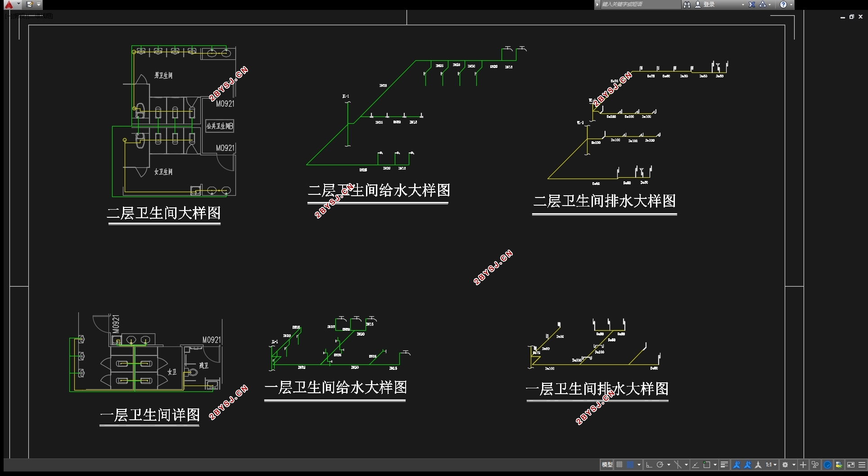
Task: Select the 二层卫生间大样图 title text
Action: click(x=164, y=213)
